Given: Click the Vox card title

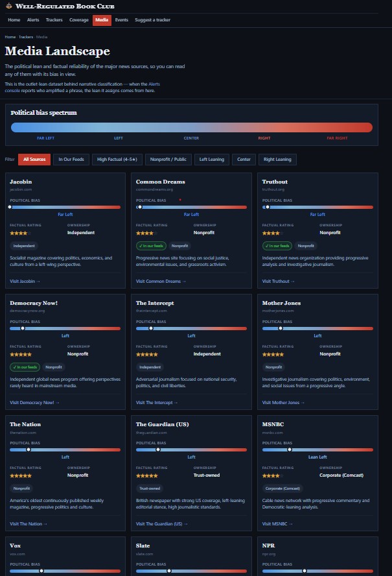Looking at the screenshot, I should 15,546.
